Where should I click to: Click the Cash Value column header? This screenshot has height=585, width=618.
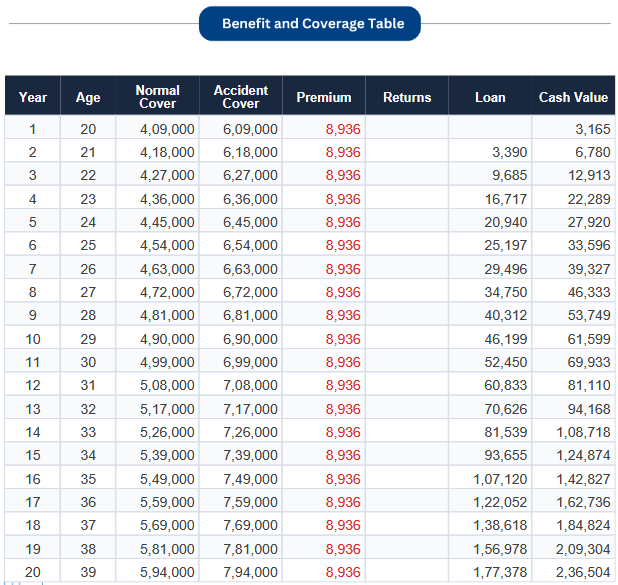pos(573,97)
